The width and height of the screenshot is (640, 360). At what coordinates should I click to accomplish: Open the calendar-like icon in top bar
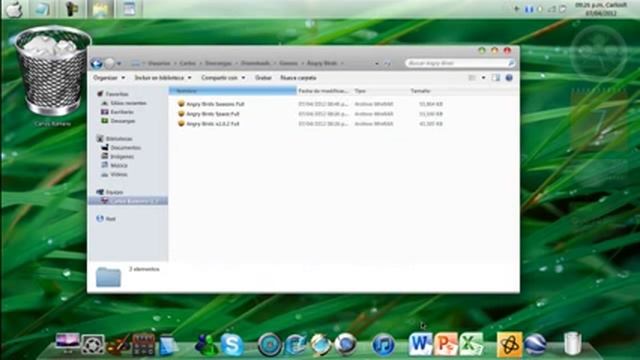[129, 9]
